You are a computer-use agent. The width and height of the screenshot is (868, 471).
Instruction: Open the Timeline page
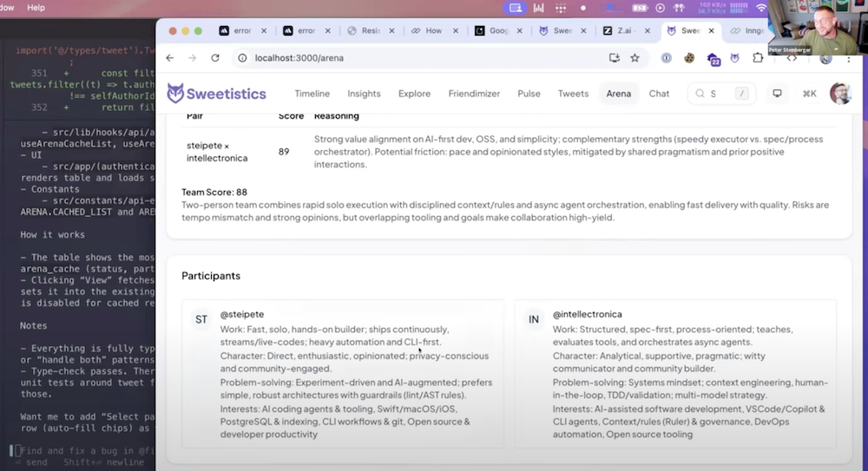click(x=312, y=94)
